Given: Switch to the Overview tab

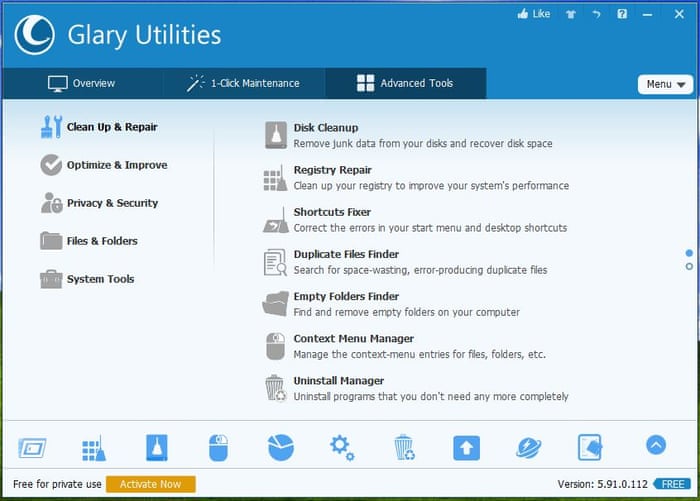Looking at the screenshot, I should (x=81, y=83).
